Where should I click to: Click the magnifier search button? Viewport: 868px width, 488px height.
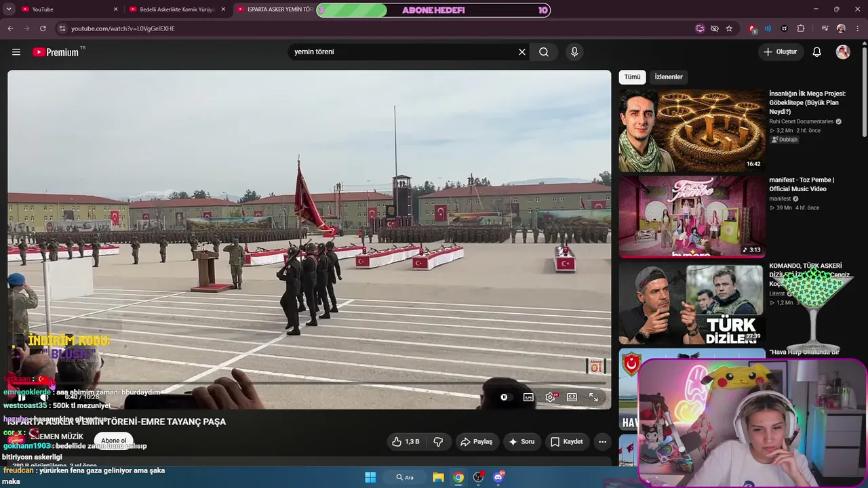[544, 52]
